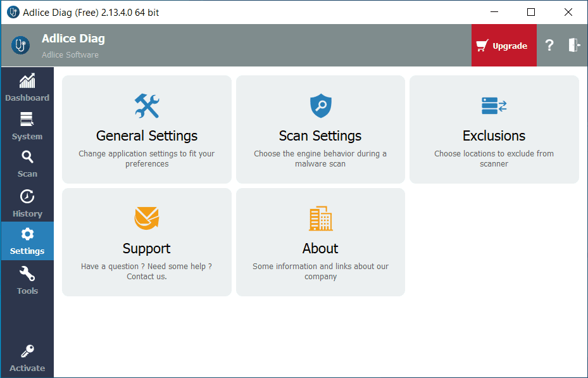Open the History section in the sidebar
This screenshot has height=378, width=588.
27,203
